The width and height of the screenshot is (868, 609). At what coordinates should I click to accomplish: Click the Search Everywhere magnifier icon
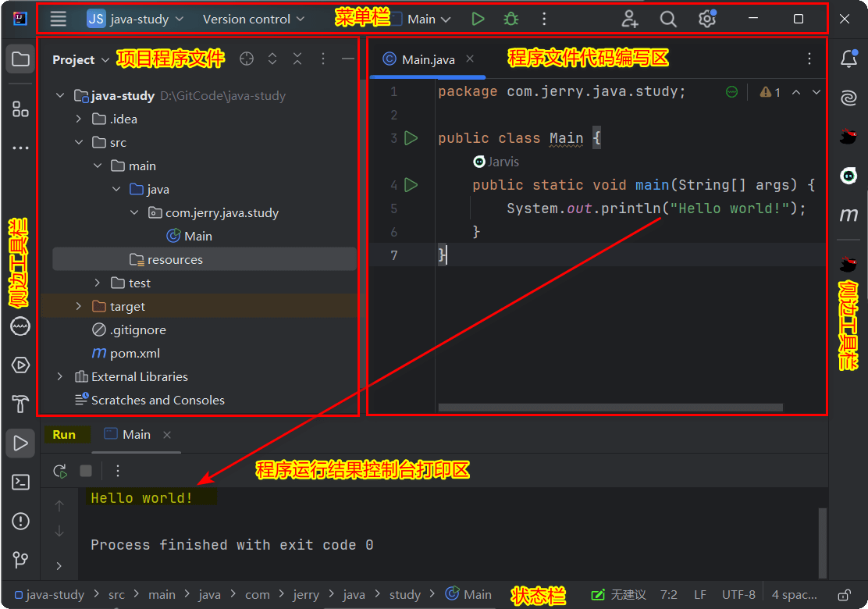pyautogui.click(x=668, y=19)
